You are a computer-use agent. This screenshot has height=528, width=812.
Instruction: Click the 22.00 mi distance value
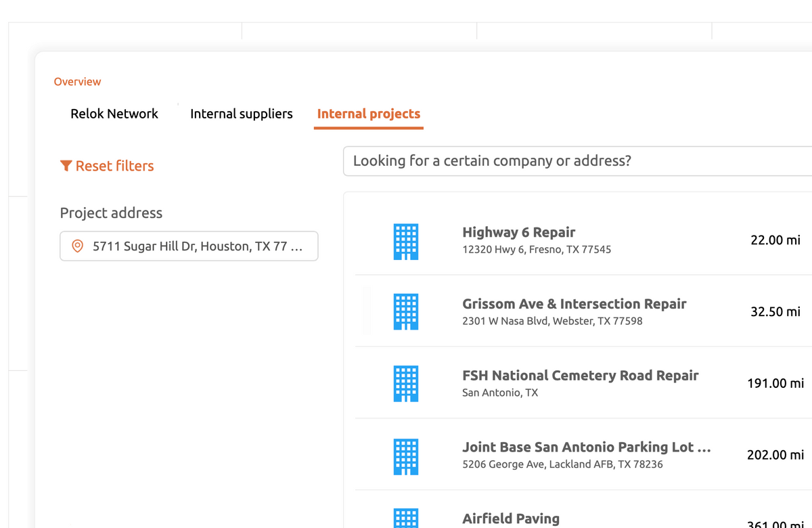point(775,240)
